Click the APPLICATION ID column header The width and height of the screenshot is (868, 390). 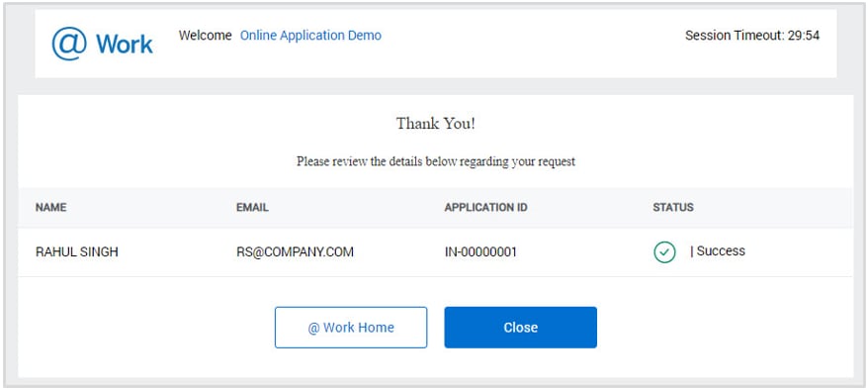(x=486, y=208)
